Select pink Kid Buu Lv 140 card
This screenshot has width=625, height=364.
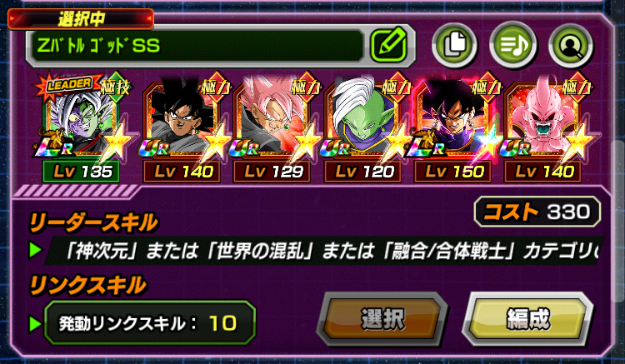(543, 127)
